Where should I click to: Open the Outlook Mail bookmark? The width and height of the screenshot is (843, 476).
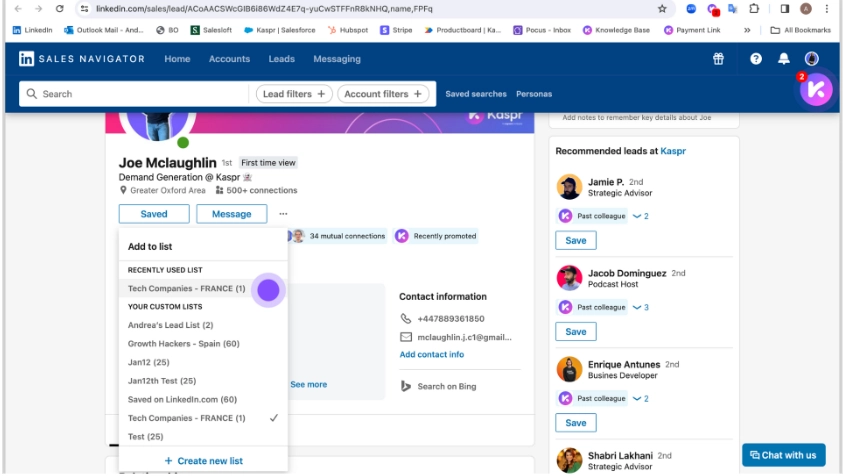tap(104, 30)
